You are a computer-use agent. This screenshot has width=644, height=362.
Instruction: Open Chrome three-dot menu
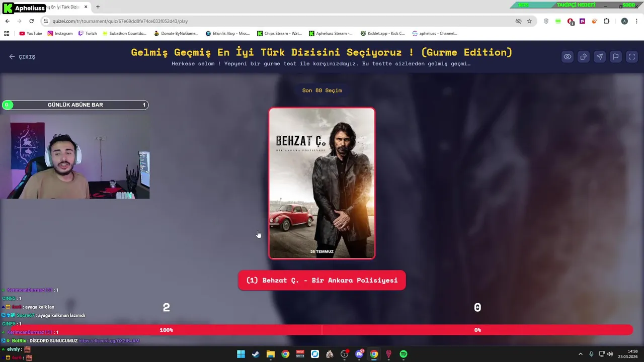(637, 21)
